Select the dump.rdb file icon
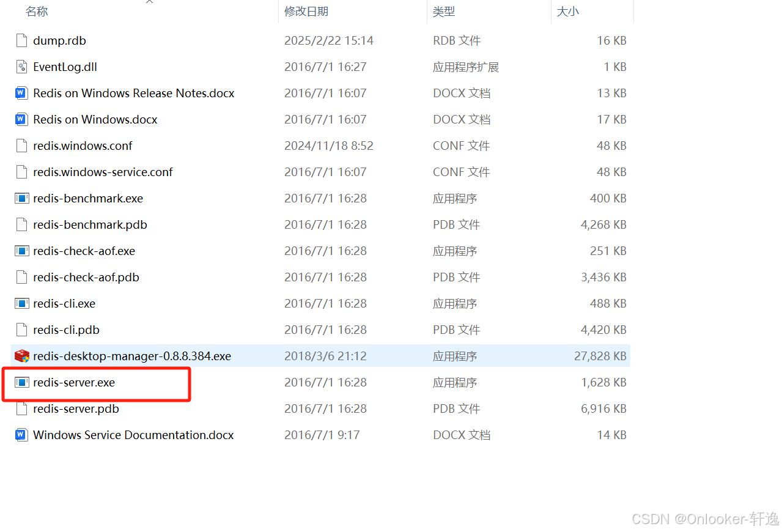Screen dimensions: 782x532 coord(21,41)
